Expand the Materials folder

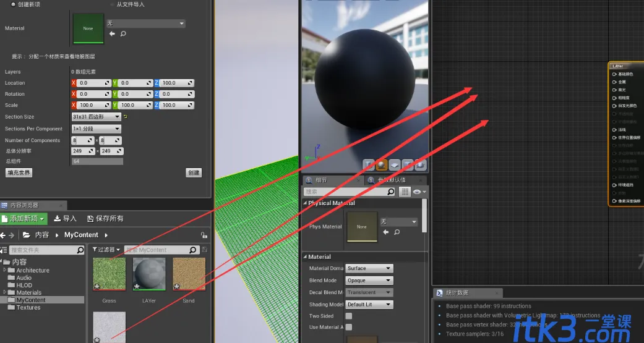click(x=5, y=292)
